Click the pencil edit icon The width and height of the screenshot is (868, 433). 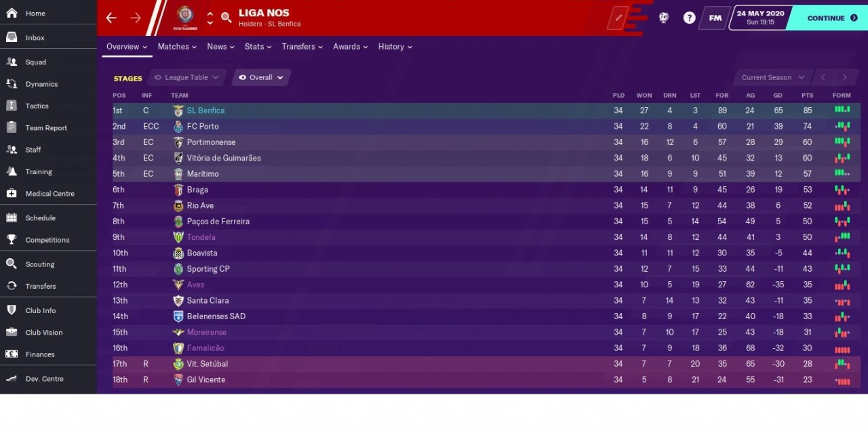point(618,18)
